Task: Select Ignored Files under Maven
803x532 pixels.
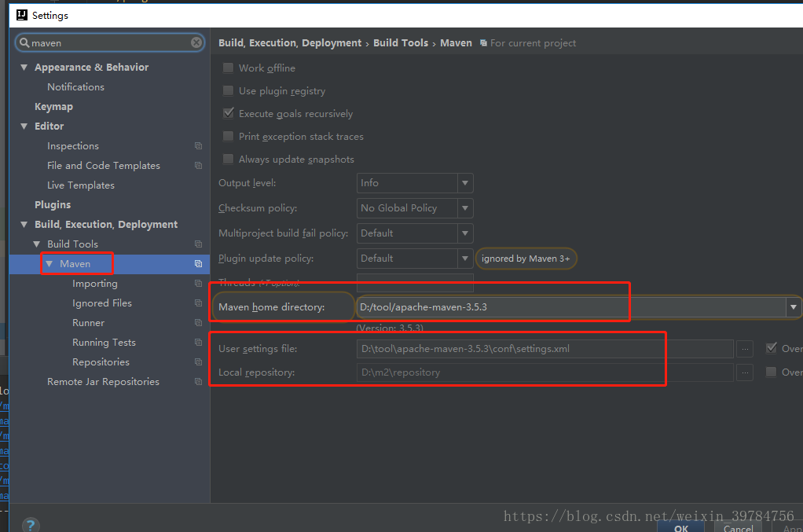Action: tap(102, 303)
